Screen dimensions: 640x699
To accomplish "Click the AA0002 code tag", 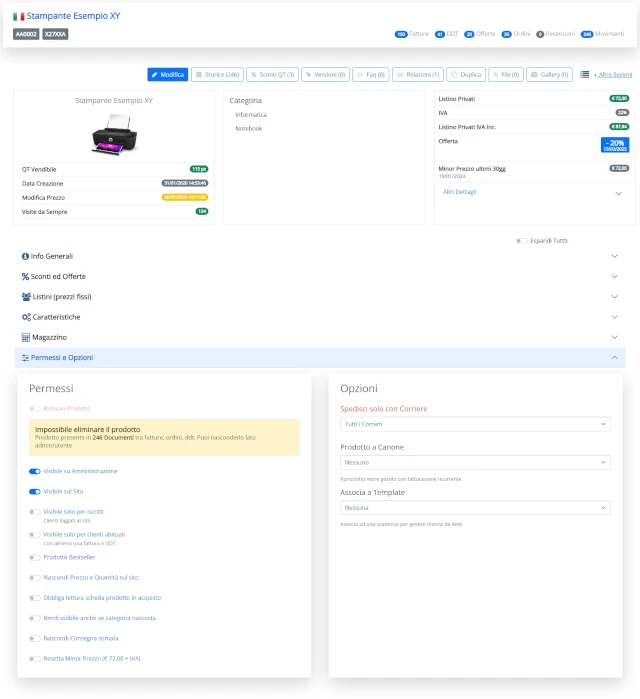I will (26, 34).
